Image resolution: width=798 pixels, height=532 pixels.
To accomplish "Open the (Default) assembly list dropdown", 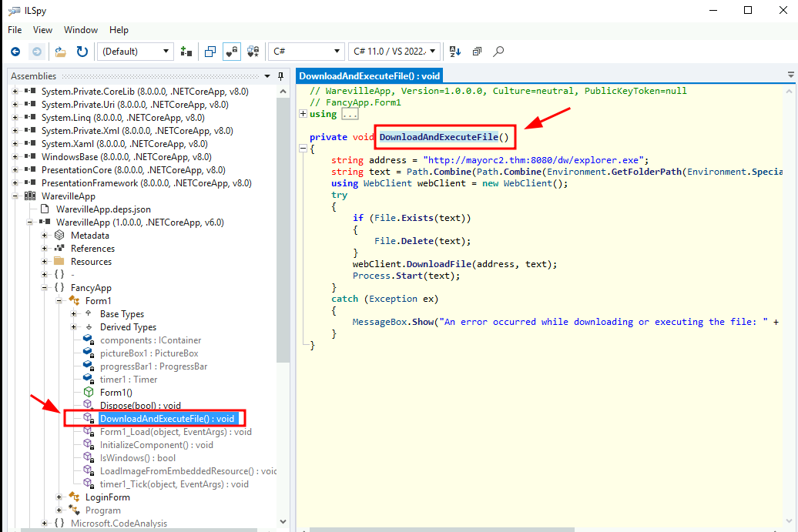I will (136, 52).
